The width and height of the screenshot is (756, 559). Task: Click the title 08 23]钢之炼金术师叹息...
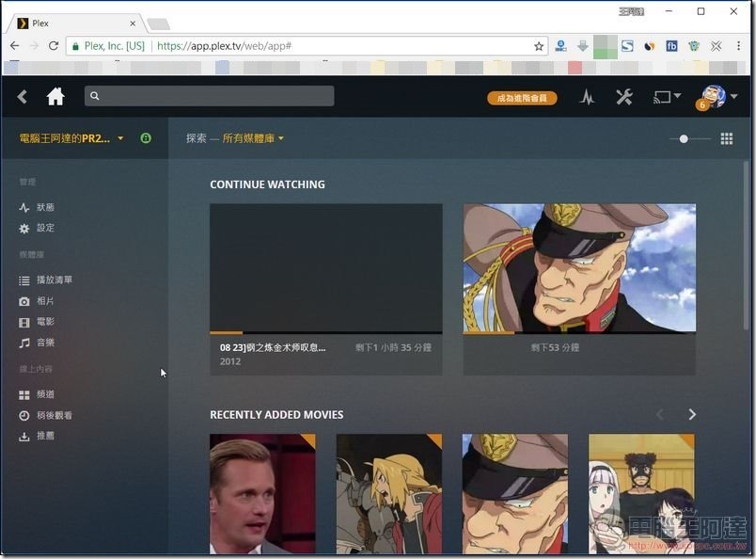(273, 347)
